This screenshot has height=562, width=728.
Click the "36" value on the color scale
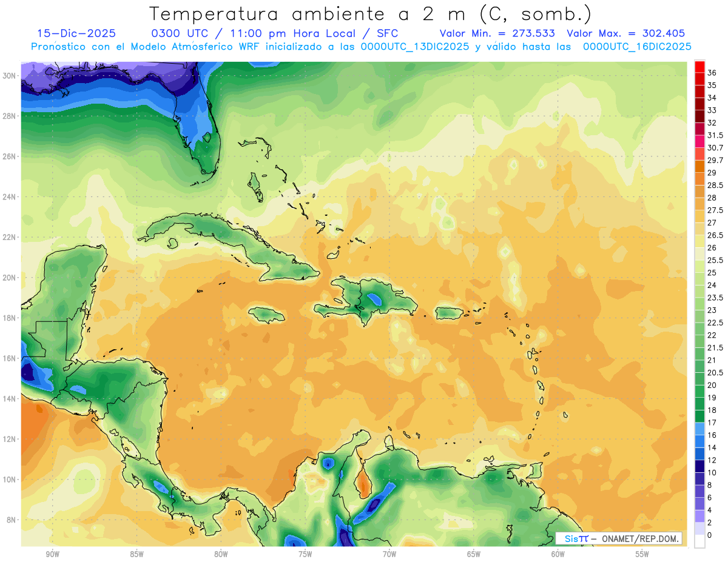pyautogui.click(x=712, y=73)
